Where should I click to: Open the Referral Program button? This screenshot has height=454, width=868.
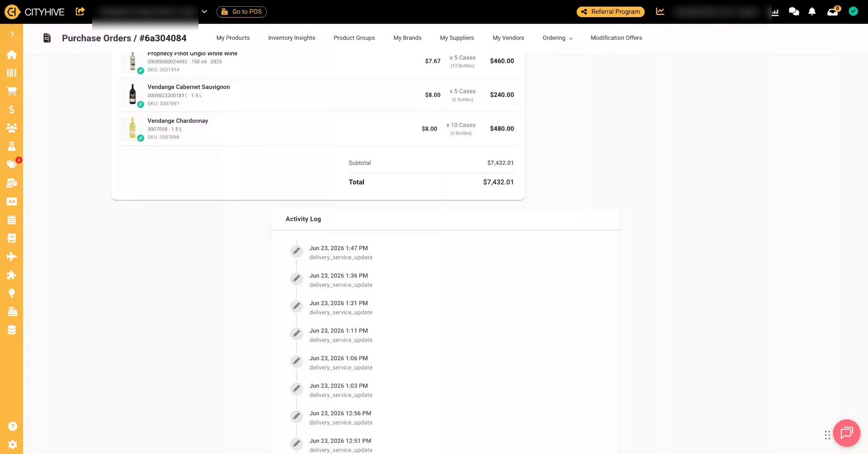(x=610, y=12)
